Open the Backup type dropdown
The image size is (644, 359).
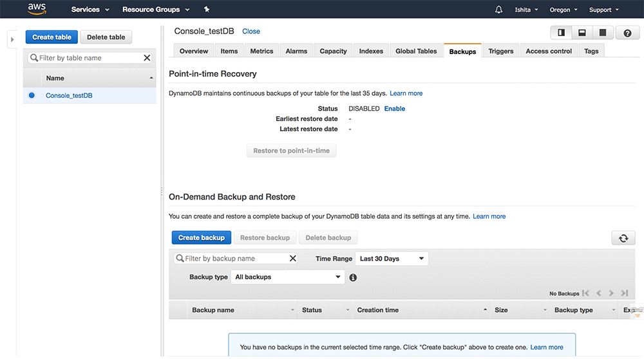(x=287, y=277)
